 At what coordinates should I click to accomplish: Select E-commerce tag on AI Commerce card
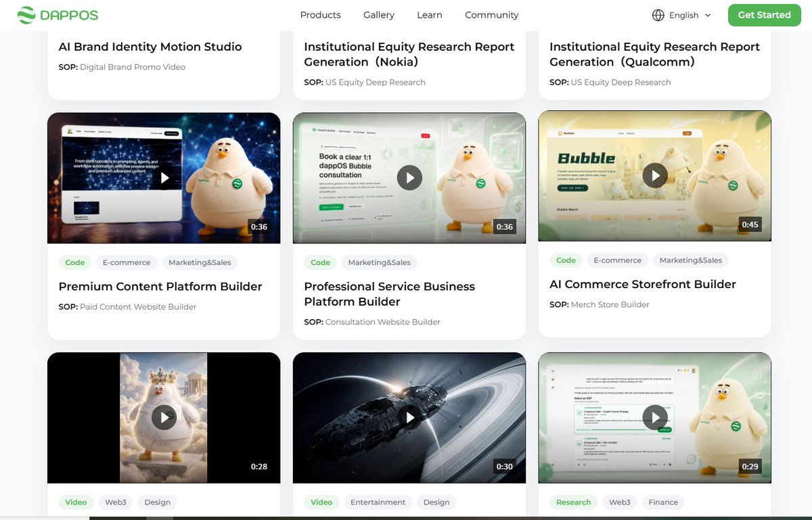(618, 260)
